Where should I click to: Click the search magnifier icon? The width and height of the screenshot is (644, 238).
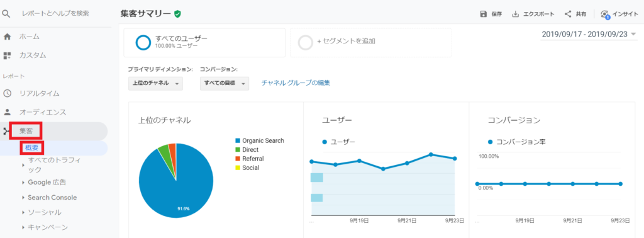[6, 14]
